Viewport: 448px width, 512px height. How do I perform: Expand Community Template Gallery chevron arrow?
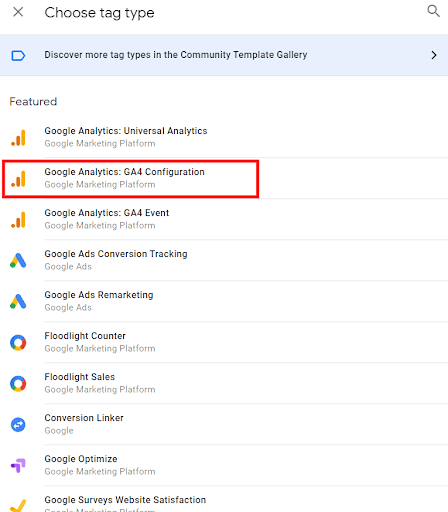click(434, 55)
